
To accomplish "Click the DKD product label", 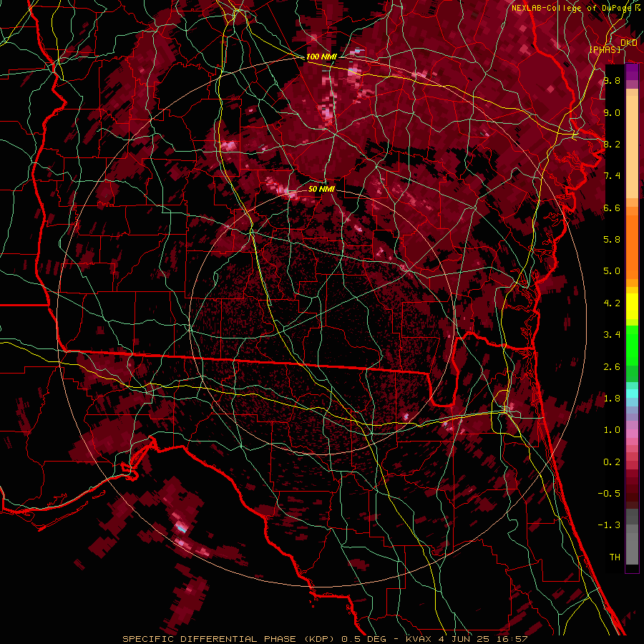I will pos(629,43).
